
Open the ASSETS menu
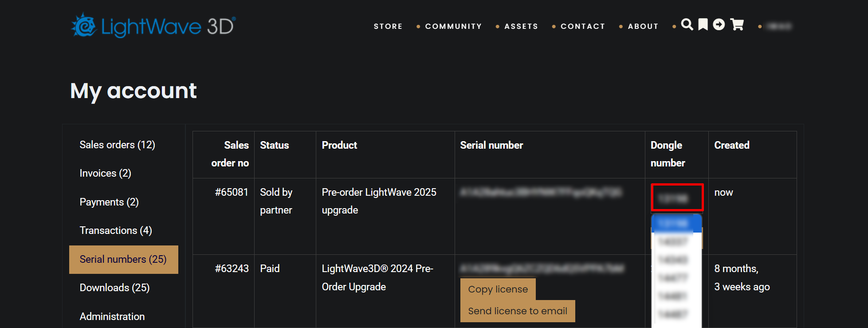521,26
